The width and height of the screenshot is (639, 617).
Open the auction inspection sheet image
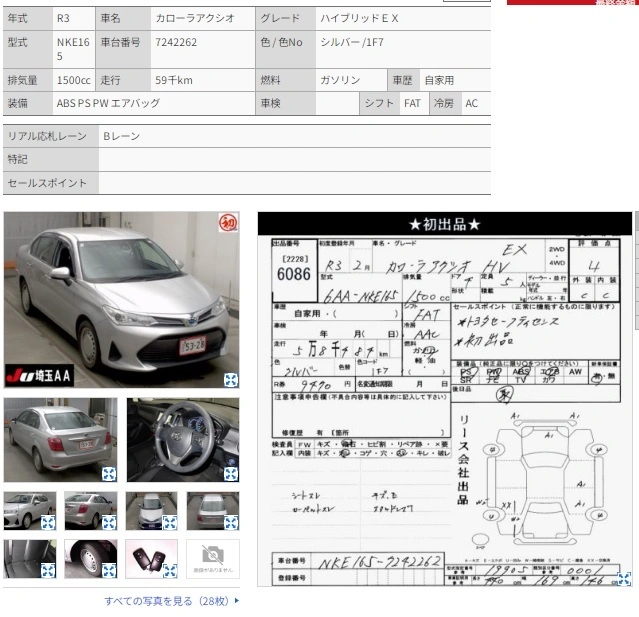(445, 399)
